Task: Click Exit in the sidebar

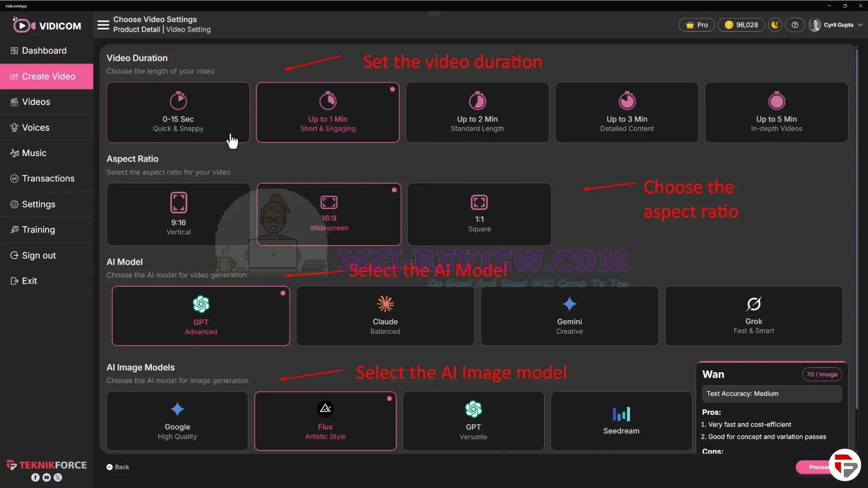Action: [x=47, y=281]
